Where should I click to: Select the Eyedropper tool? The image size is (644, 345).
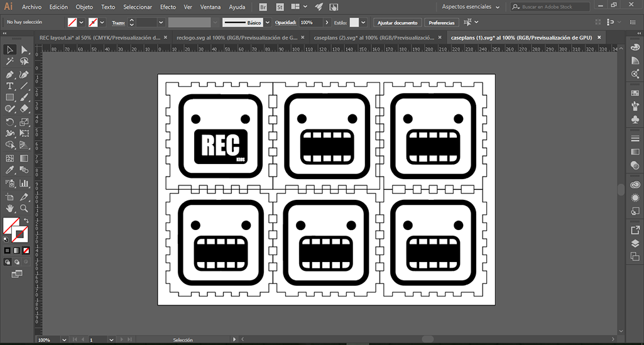(x=10, y=170)
